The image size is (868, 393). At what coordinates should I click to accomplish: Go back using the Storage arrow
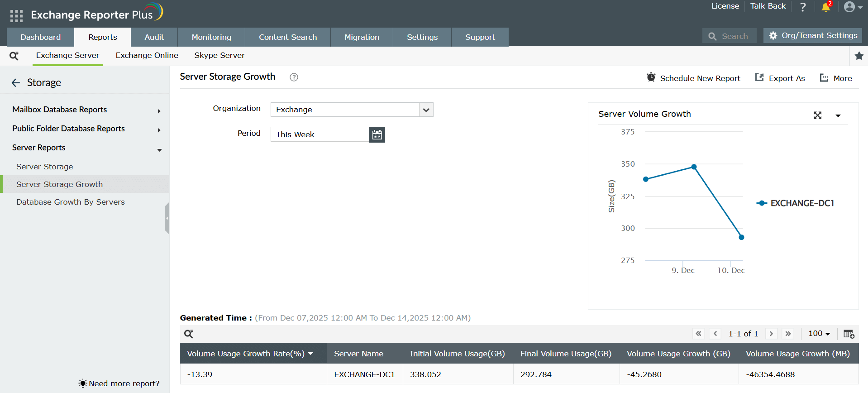pos(16,82)
